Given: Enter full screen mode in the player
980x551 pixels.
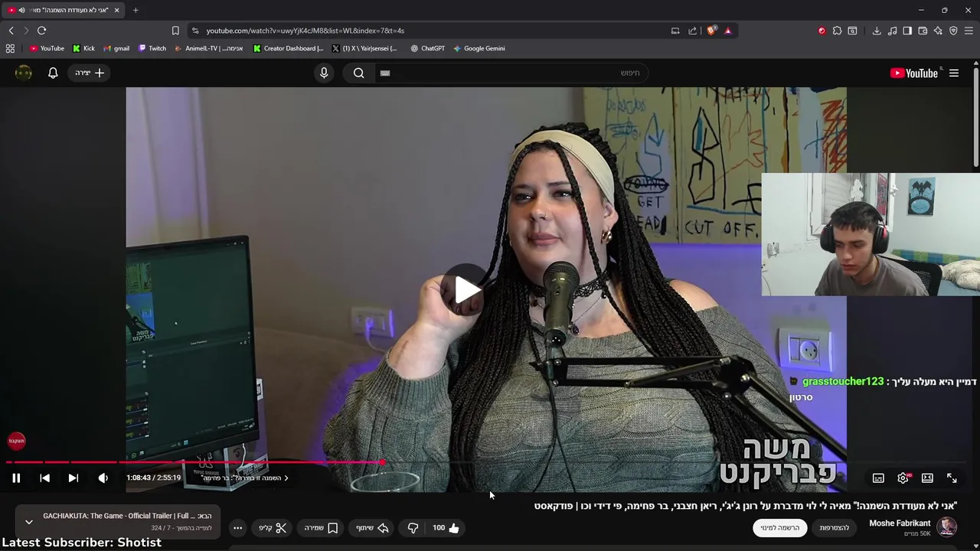Looking at the screenshot, I should tap(952, 478).
